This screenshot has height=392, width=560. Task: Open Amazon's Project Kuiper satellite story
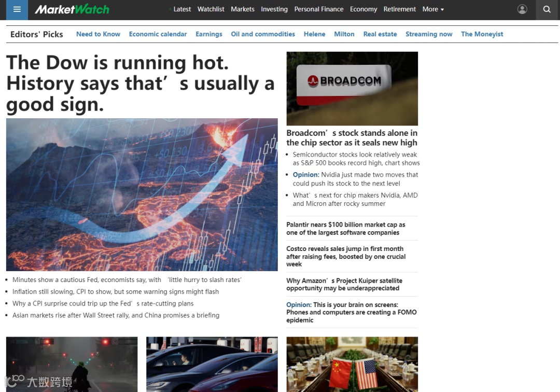point(344,285)
